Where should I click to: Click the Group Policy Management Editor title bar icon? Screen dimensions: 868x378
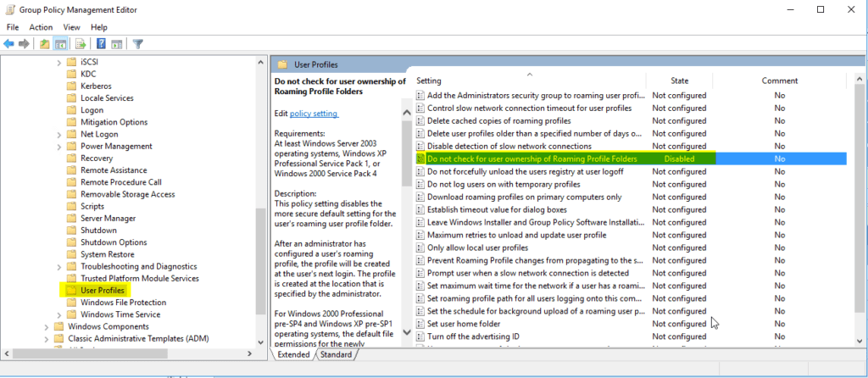pyautogui.click(x=10, y=10)
